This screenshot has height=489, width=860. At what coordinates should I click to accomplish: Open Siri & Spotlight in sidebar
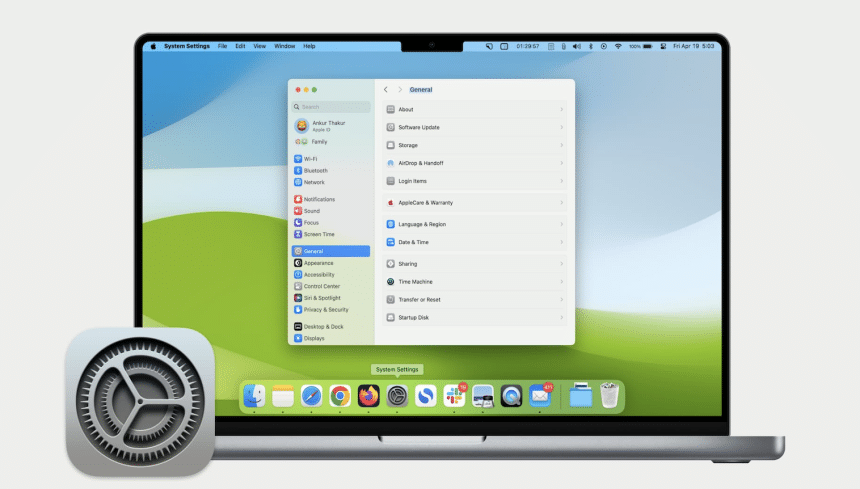(x=331, y=298)
